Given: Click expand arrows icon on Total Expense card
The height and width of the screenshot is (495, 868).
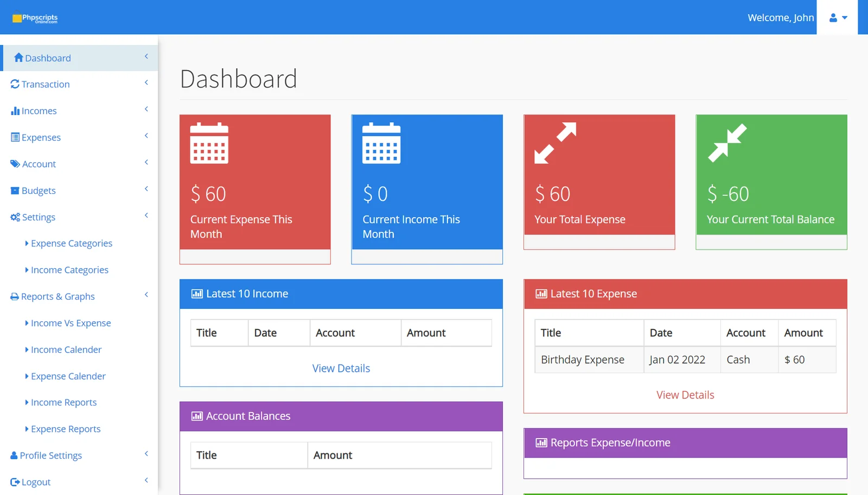Looking at the screenshot, I should coord(555,143).
